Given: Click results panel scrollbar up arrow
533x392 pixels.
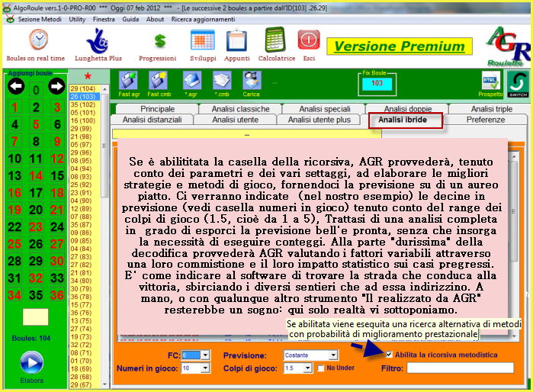Looking at the screenshot, I should [514, 157].
